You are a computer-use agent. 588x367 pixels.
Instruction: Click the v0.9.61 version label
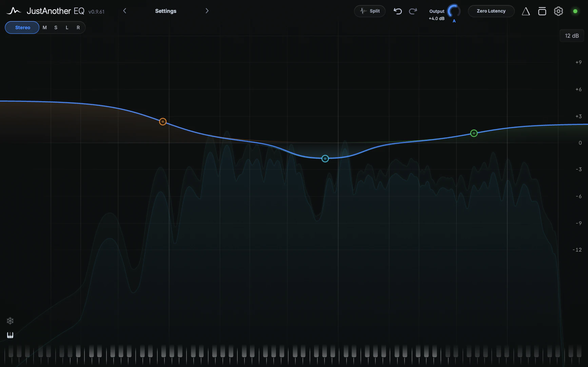(96, 12)
